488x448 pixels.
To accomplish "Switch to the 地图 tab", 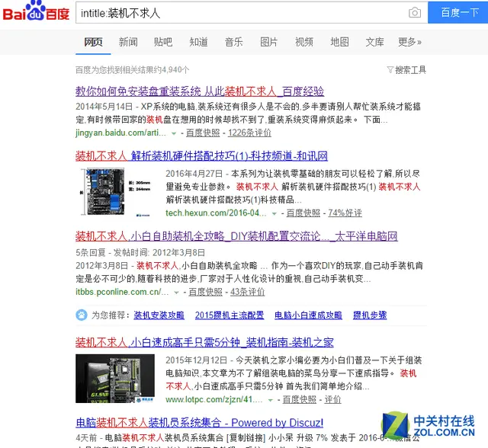I will pos(339,42).
